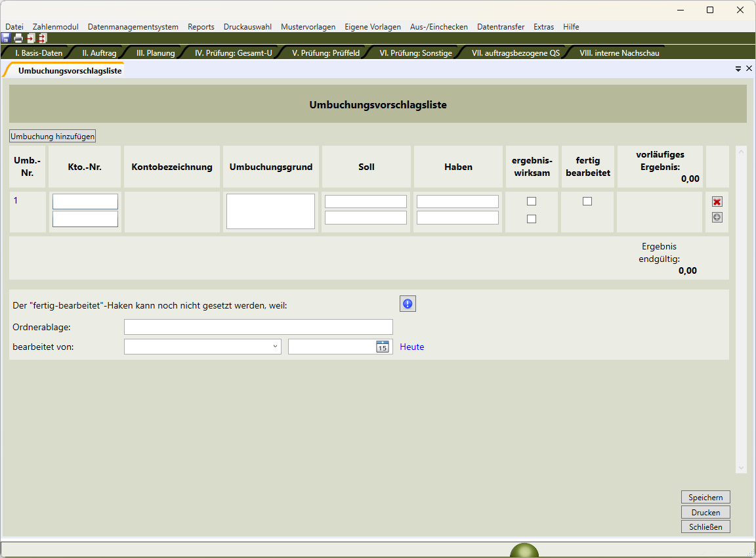This screenshot has height=558, width=756.
Task: Click the vertical scrollbar of the list
Action: (x=742, y=309)
